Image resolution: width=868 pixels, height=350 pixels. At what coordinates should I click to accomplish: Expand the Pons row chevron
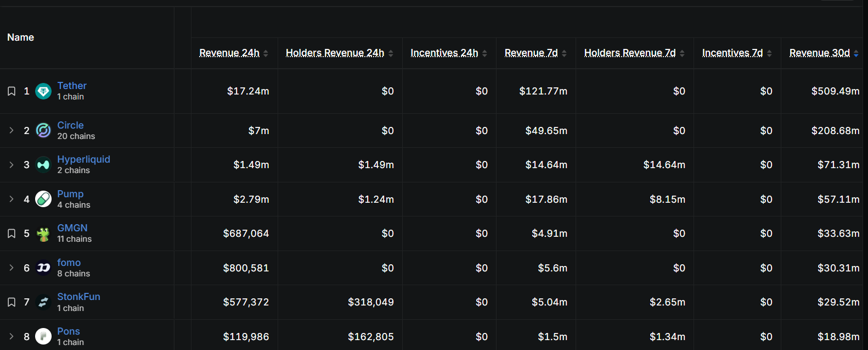pos(12,336)
